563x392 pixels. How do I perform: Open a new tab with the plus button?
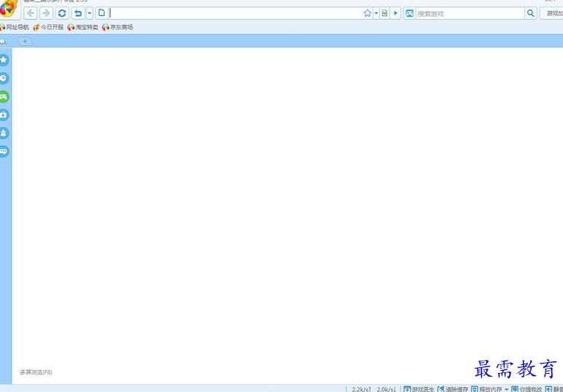(25, 42)
